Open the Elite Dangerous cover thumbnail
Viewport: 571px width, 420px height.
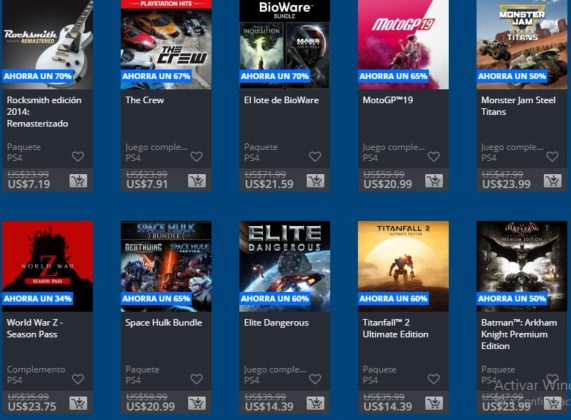coord(285,266)
